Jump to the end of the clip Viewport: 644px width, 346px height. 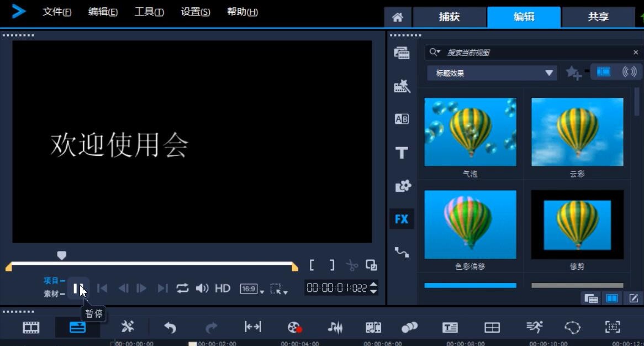click(162, 289)
